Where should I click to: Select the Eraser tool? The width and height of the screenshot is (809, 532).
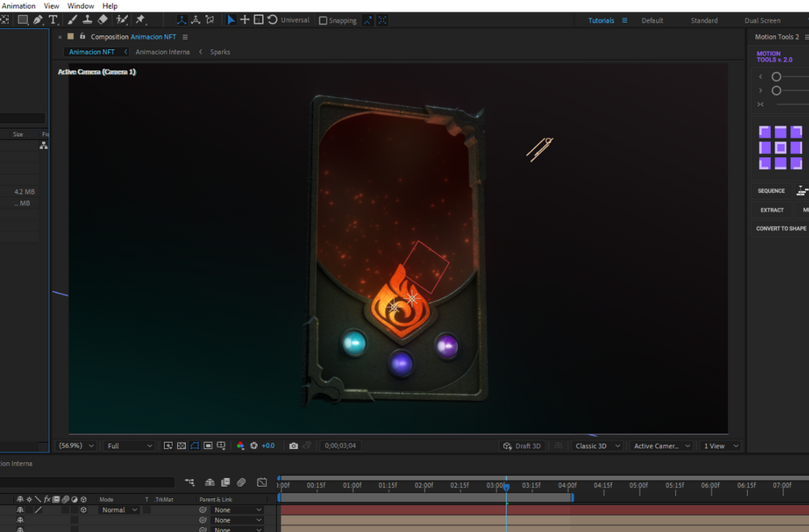pos(103,20)
